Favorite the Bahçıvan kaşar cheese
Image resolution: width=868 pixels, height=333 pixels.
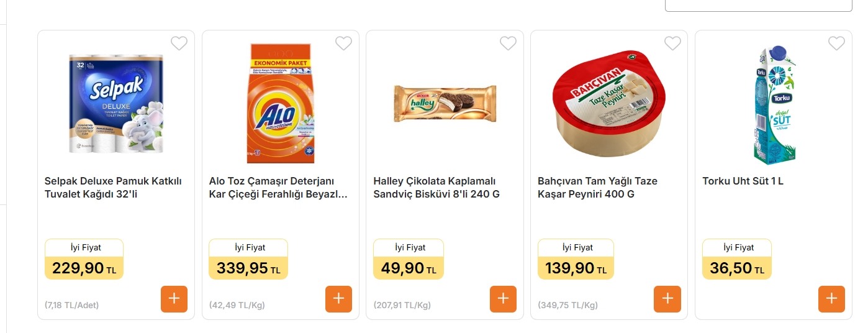coord(672,43)
